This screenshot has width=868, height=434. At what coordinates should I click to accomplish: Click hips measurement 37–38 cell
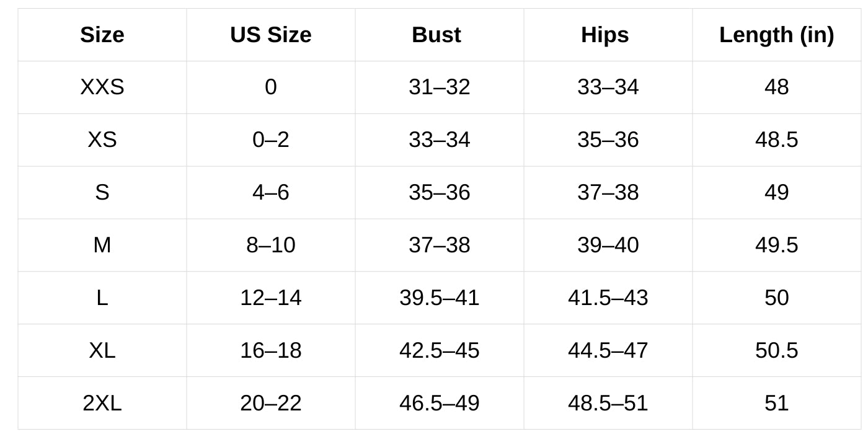608,193
